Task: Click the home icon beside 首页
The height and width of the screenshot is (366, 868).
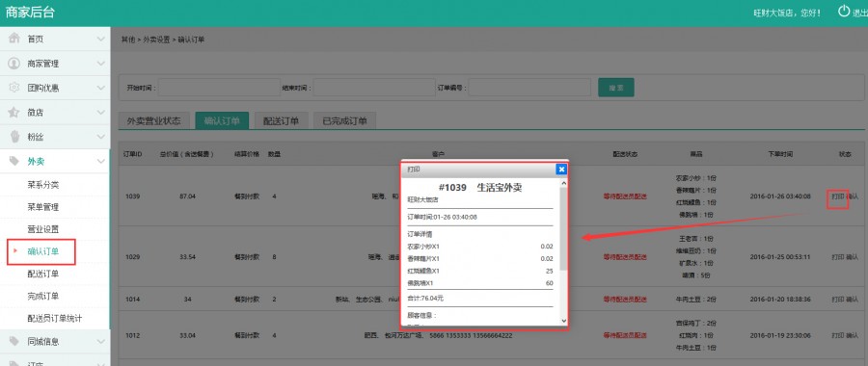Action: tap(14, 39)
